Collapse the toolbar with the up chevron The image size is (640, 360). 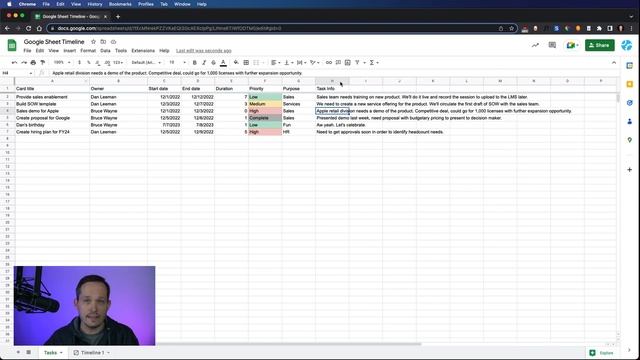pos(613,62)
